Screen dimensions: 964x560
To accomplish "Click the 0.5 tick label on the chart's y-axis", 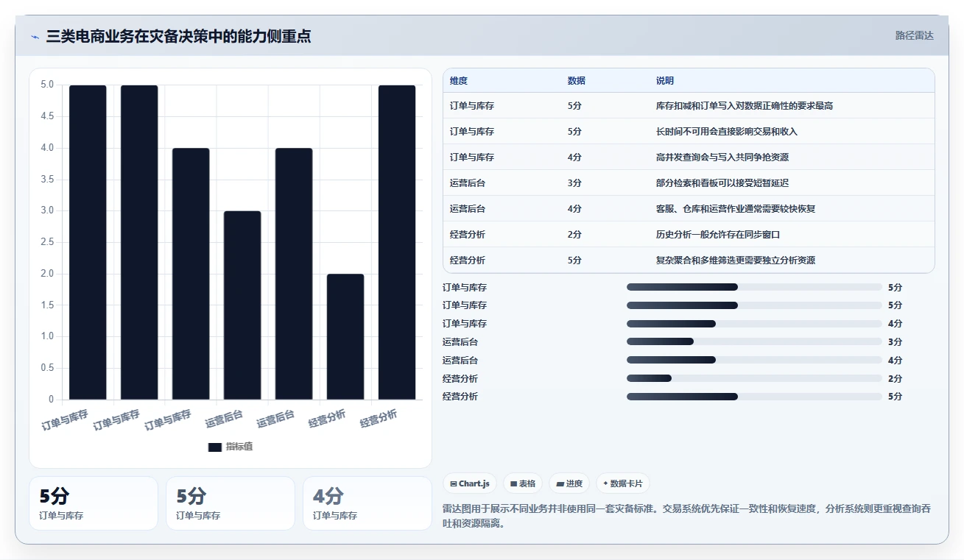I will [47, 368].
